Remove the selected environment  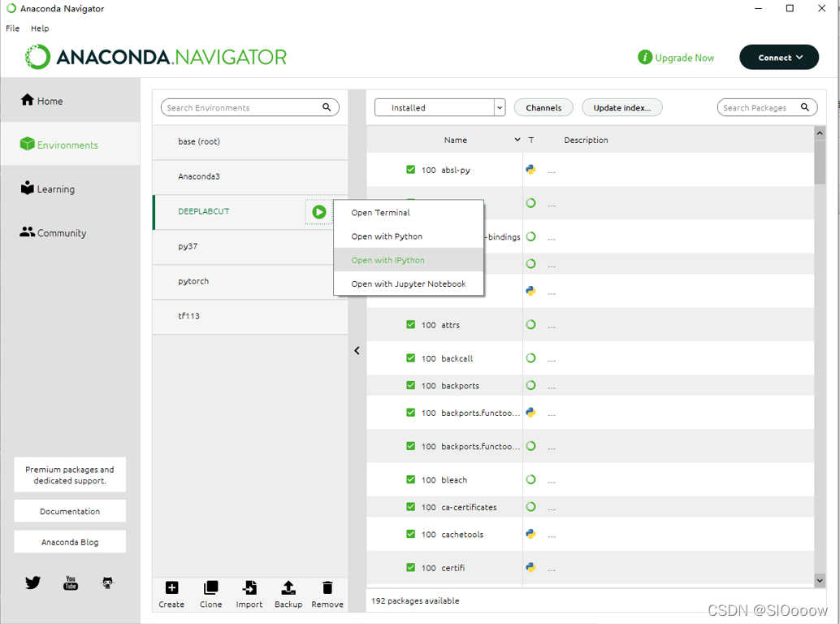pos(327,595)
